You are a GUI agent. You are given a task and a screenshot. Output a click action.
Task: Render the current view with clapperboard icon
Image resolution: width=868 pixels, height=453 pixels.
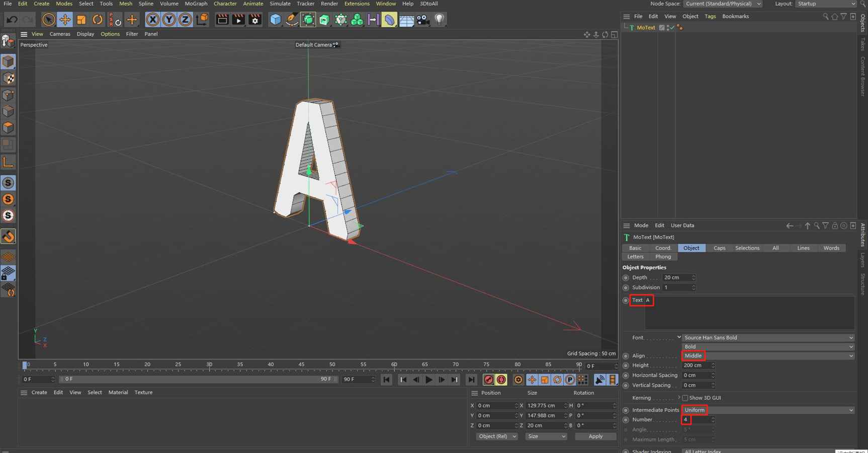click(222, 20)
